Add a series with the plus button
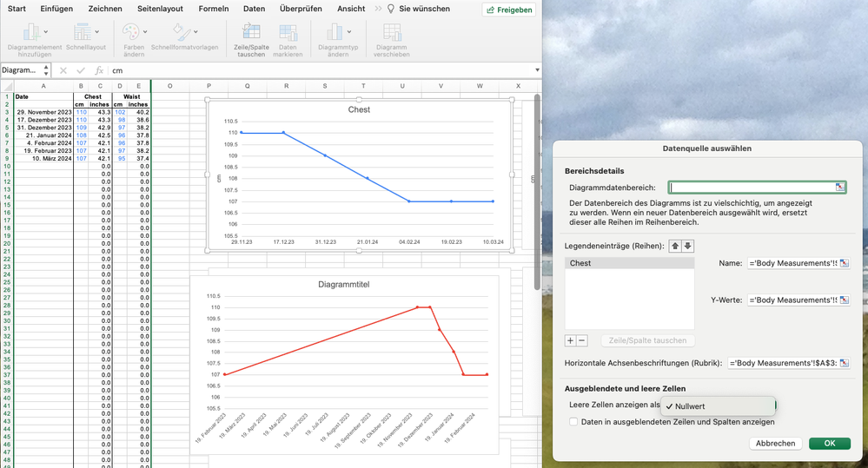This screenshot has width=868, height=468. point(570,340)
